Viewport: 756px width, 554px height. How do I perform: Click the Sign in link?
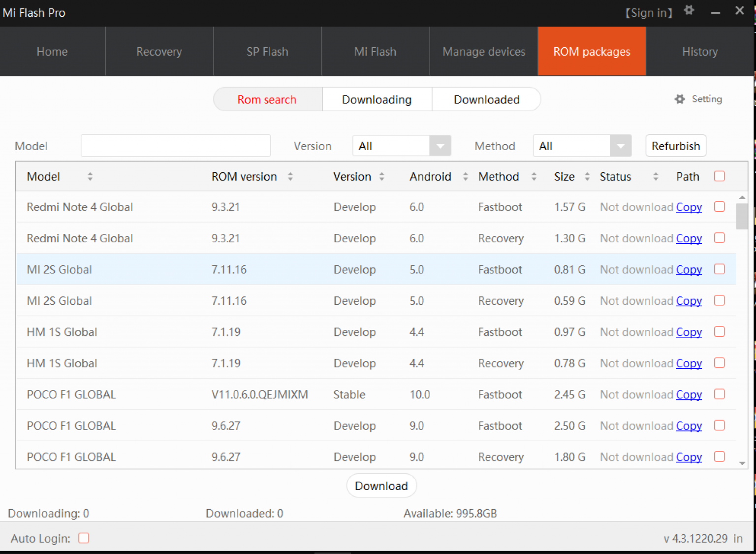649,13
